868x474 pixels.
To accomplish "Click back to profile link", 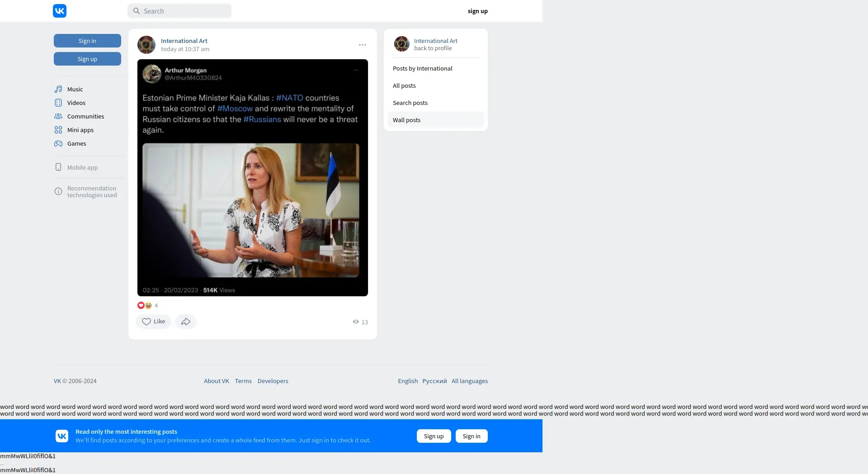I will [x=433, y=48].
